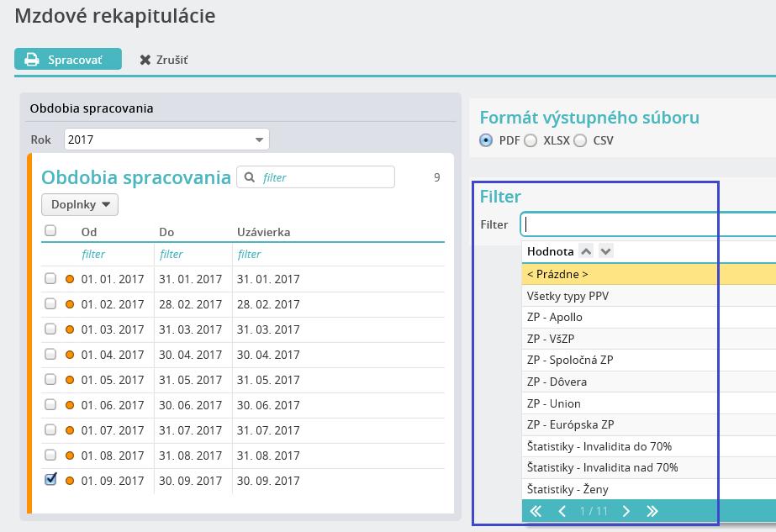Image resolution: width=776 pixels, height=532 pixels.
Task: Sort Hodnota column ascending arrow
Action: 587,251
